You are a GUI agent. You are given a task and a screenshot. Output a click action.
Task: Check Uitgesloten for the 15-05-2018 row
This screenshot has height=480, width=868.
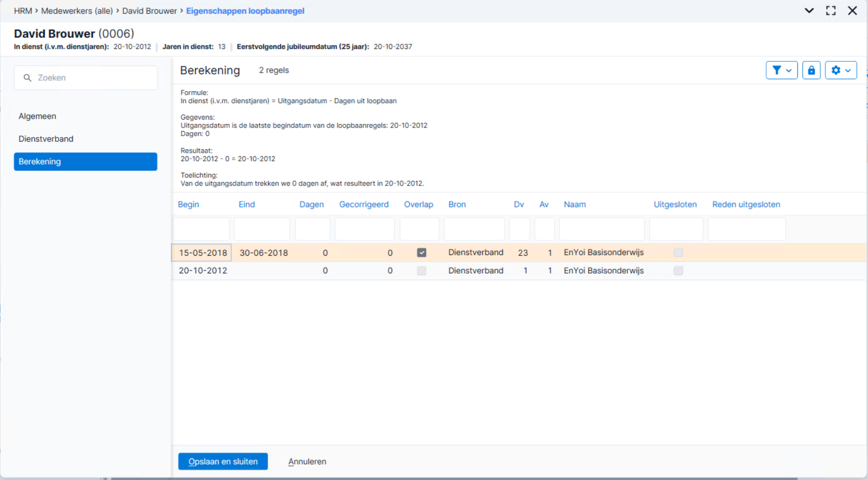click(678, 253)
